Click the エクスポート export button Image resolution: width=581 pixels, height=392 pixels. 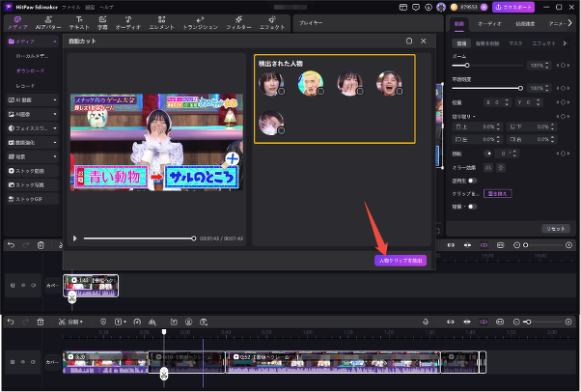(x=513, y=7)
